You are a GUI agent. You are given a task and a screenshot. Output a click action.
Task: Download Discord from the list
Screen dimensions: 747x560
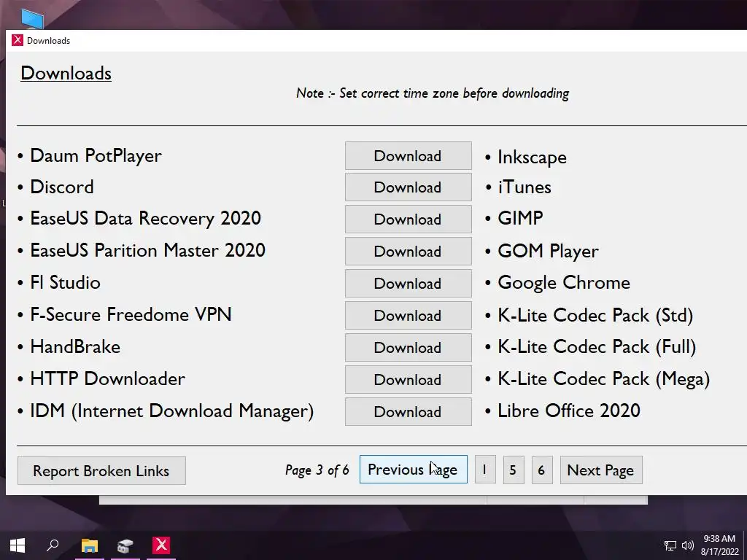pos(409,187)
